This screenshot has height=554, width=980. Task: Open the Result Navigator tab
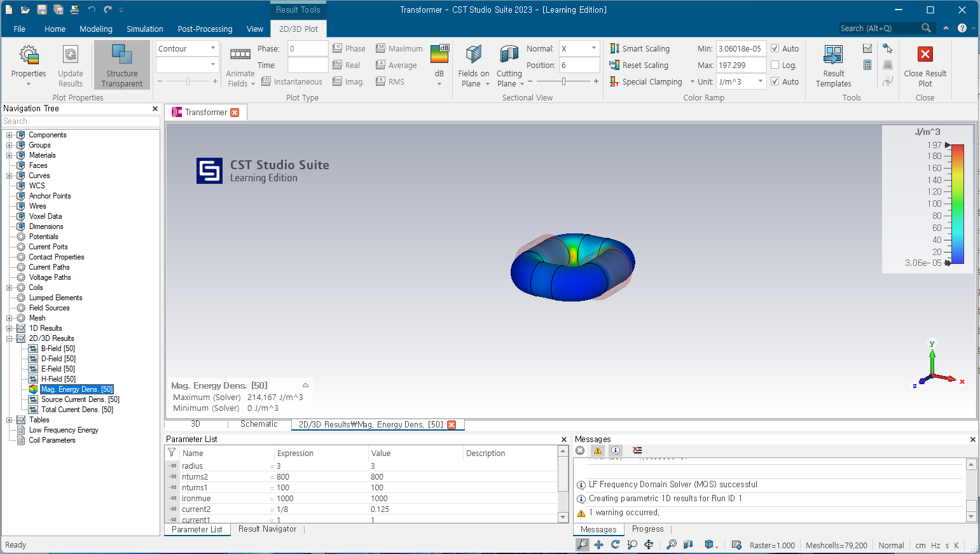[x=267, y=529]
